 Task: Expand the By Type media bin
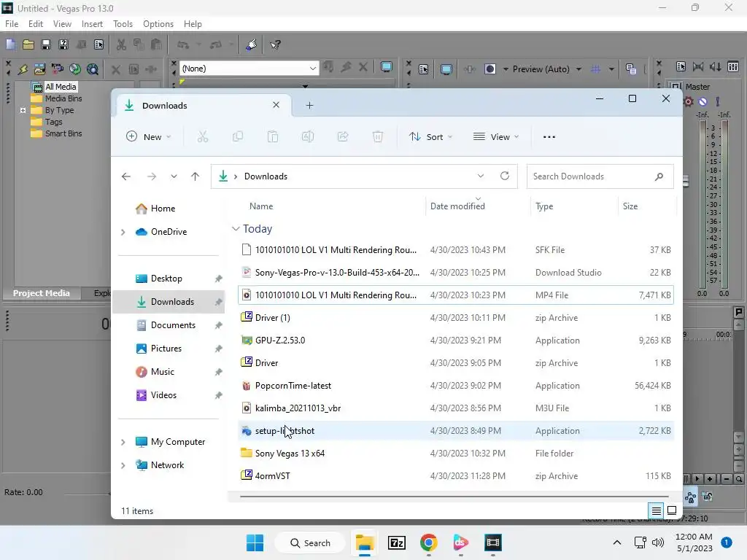coord(23,110)
